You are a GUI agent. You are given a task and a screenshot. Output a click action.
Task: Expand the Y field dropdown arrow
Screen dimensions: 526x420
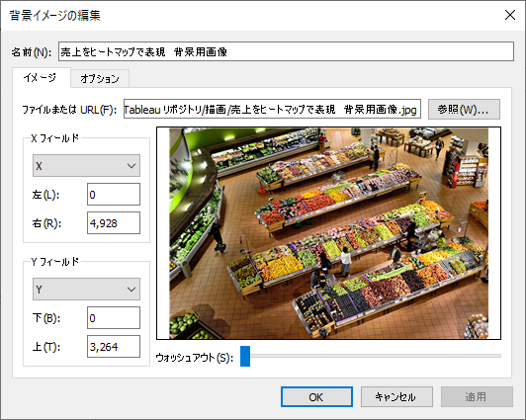point(131,289)
